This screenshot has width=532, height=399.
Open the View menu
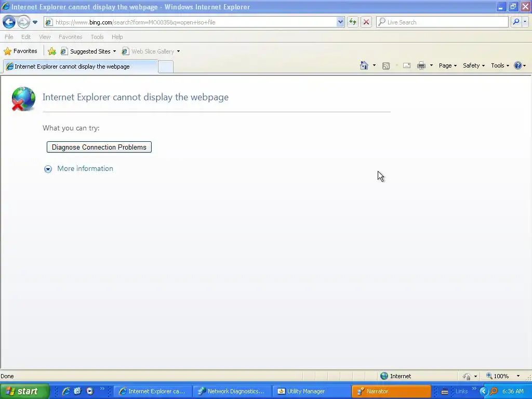click(45, 37)
